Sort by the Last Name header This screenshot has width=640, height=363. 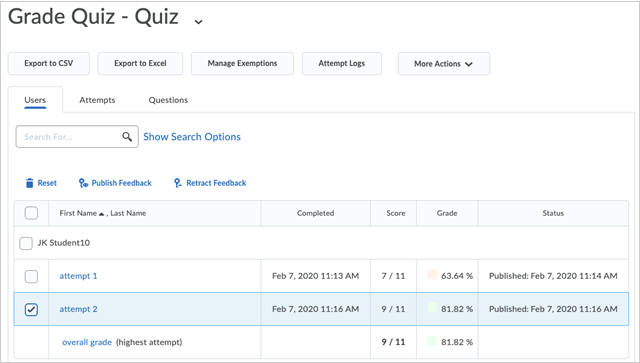[128, 213]
